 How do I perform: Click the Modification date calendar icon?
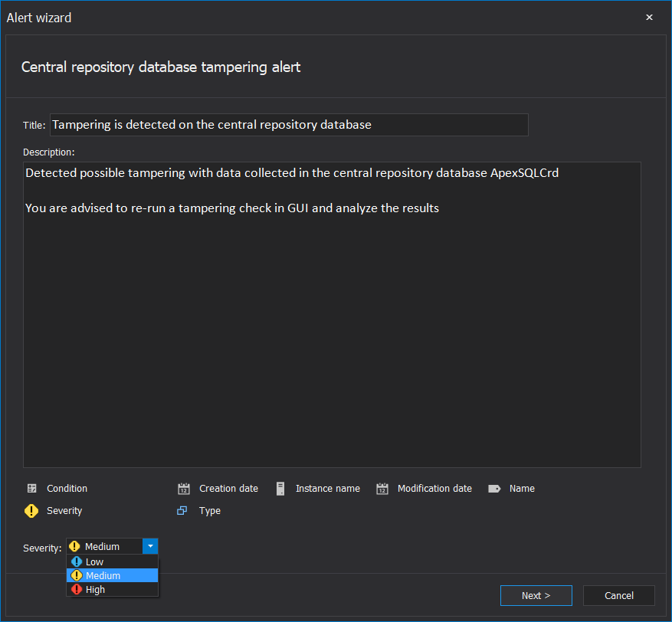point(382,489)
